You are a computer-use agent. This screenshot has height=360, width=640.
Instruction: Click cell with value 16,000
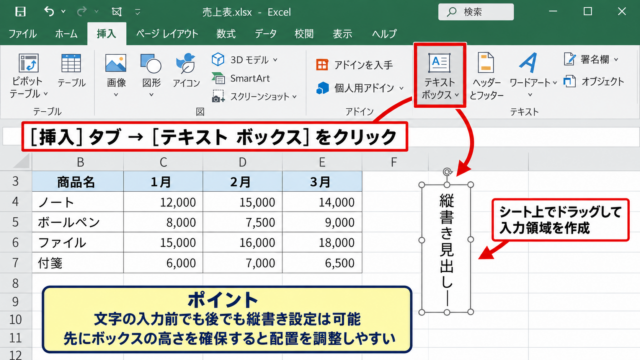242,242
